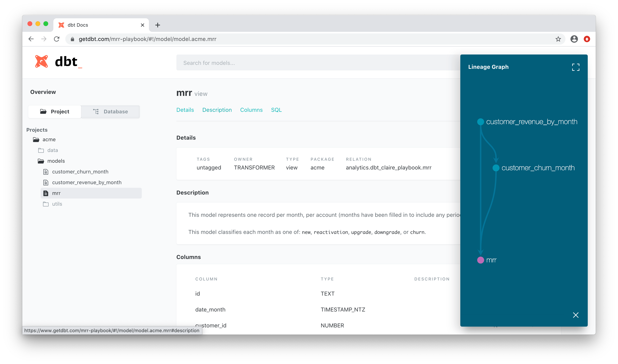Image resolution: width=618 pixels, height=364 pixels.
Task: Open the Description tab content
Action: tap(217, 110)
